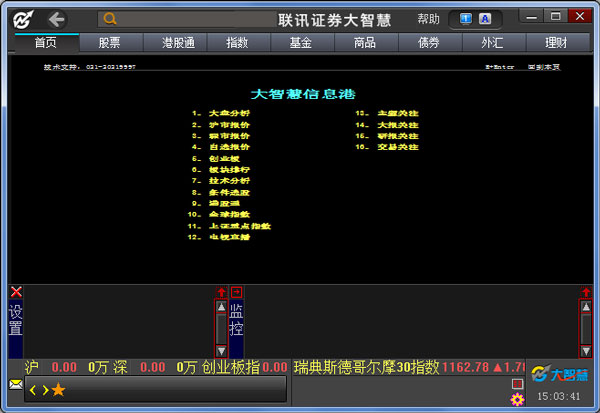Open menu item 11 in the list

[229, 226]
